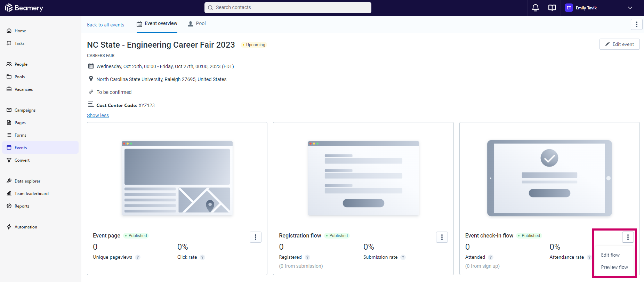Navigate to Pools in sidebar

40,76
